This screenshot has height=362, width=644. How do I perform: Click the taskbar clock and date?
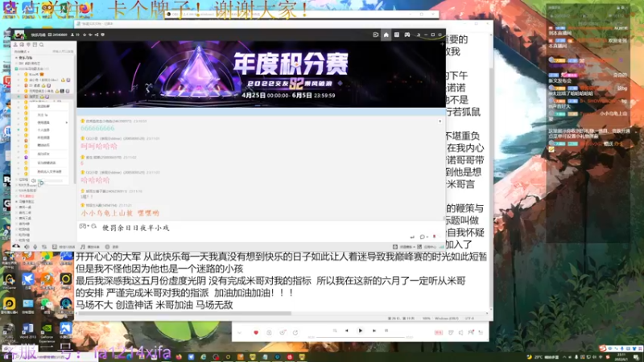click(x=620, y=357)
